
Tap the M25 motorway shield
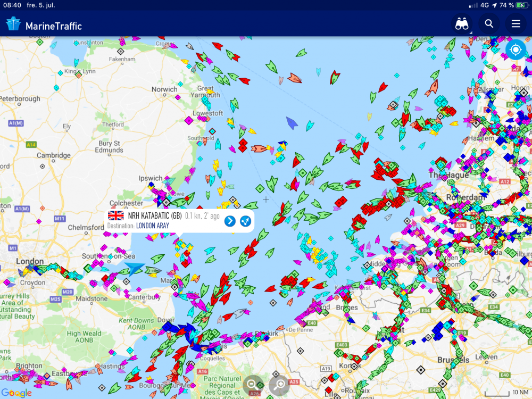(x=55, y=299)
